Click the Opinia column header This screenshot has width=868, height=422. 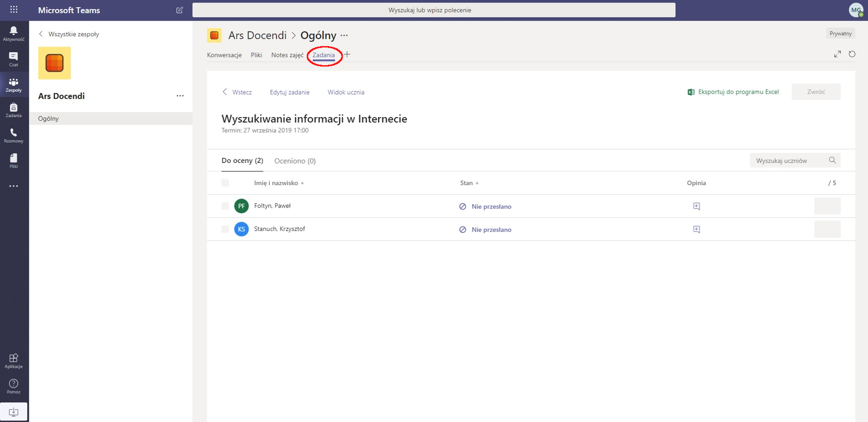tap(696, 183)
